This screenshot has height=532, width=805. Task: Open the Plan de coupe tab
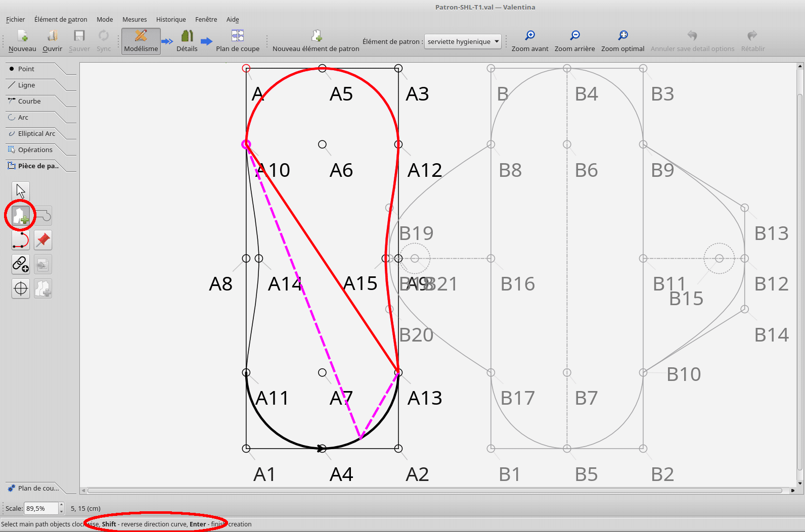35,488
